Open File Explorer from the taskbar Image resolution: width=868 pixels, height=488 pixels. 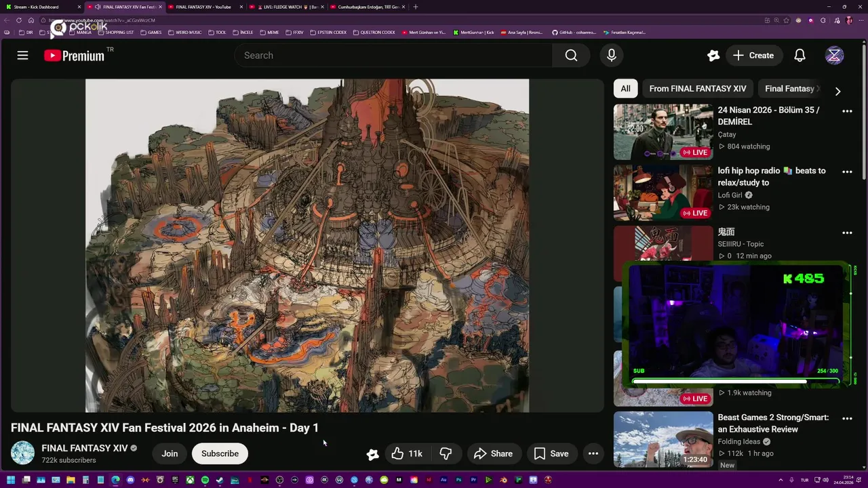point(71,480)
